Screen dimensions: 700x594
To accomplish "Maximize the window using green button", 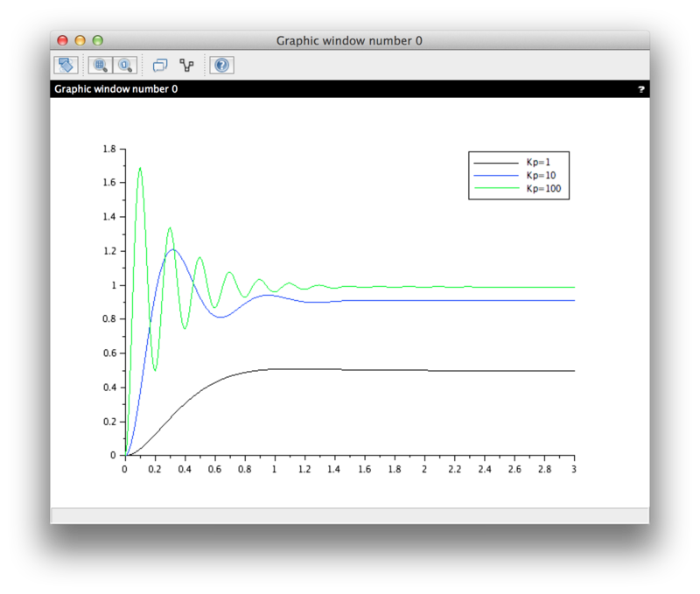I will (x=98, y=40).
